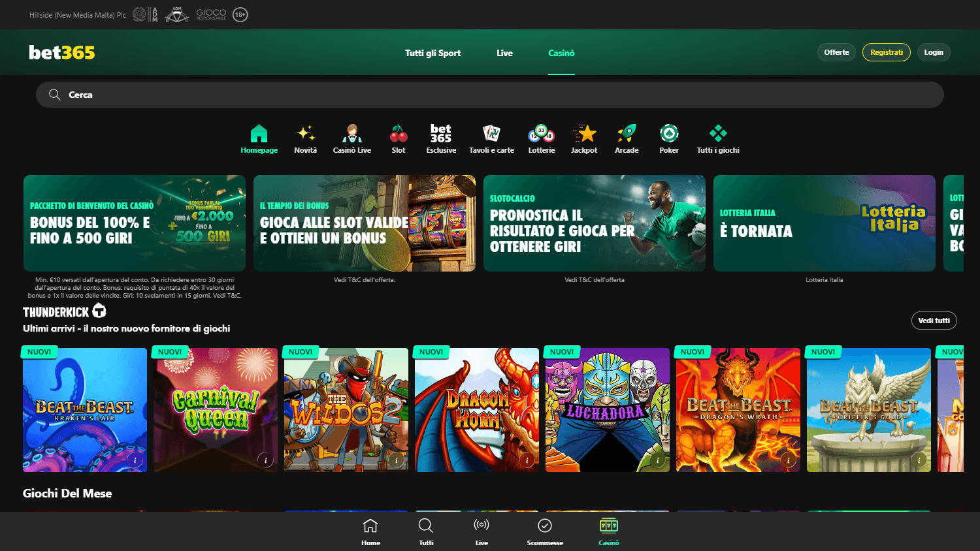This screenshot has height=551, width=980.
Task: Focus the Cerca search field
Action: tap(490, 95)
